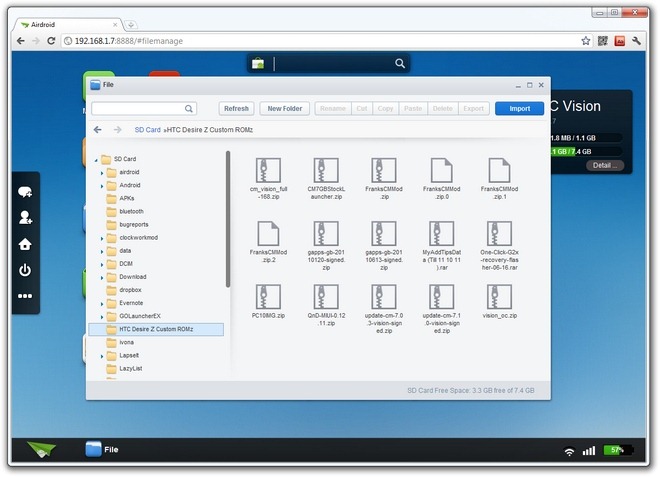Open the add contact sidebar icon
The height and width of the screenshot is (477, 660).
click(25, 218)
